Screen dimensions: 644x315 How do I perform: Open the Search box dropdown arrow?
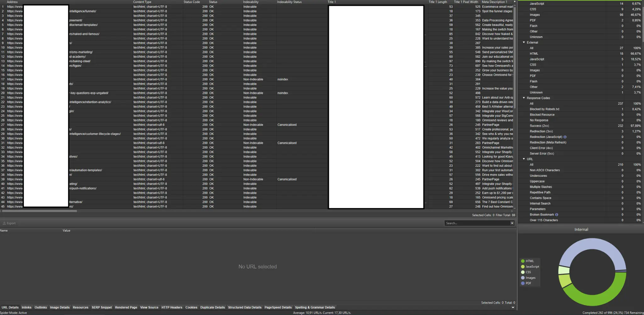[512, 223]
